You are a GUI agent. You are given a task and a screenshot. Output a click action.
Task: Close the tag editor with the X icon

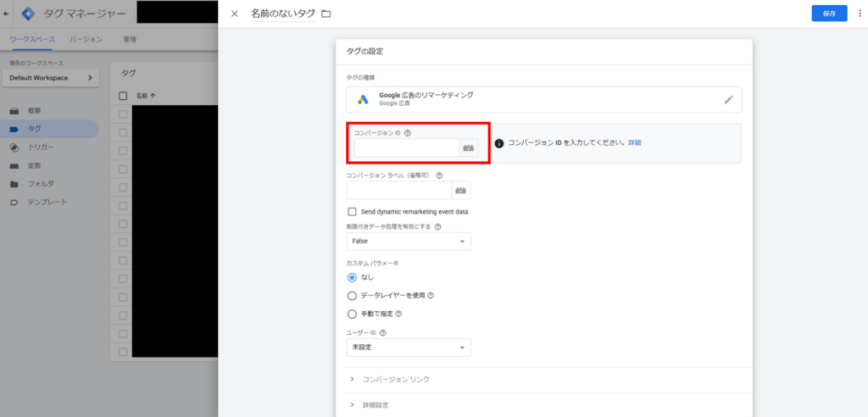pyautogui.click(x=234, y=14)
